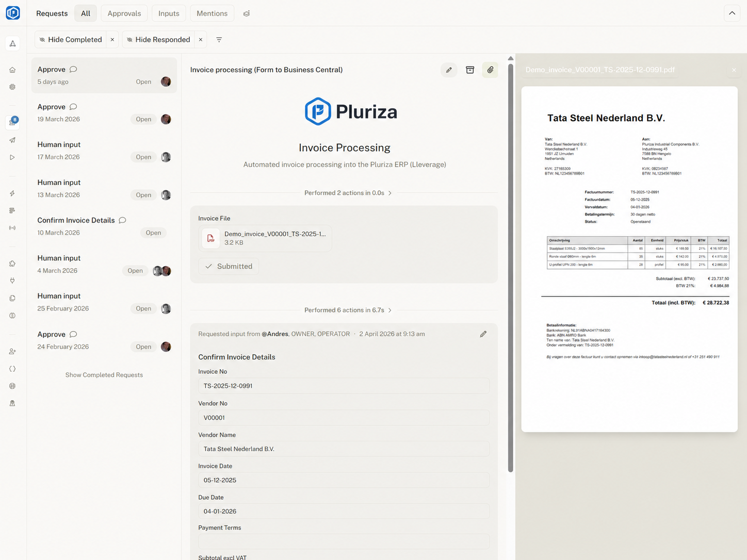Click the @Andres mention
Viewport: 747px width, 560px height.
(275, 334)
